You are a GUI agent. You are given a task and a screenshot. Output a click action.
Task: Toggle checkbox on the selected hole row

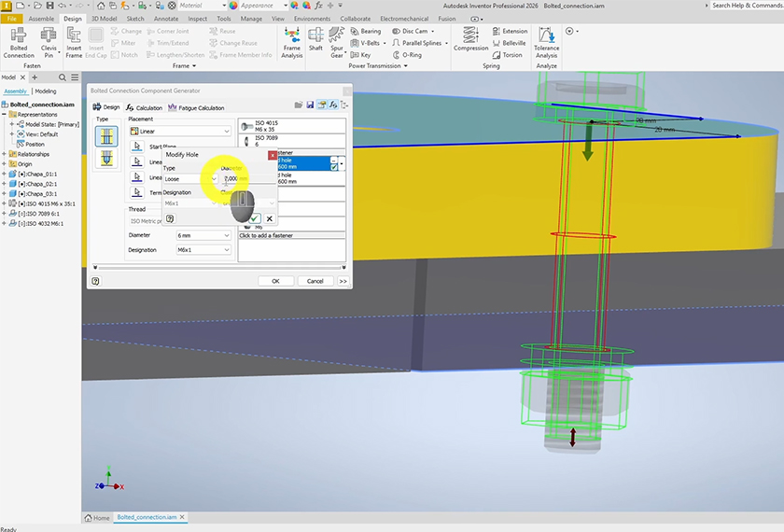coord(334,167)
